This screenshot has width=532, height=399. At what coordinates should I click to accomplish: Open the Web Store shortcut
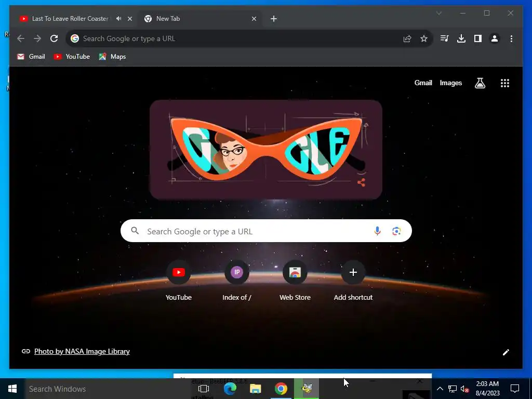(x=295, y=280)
